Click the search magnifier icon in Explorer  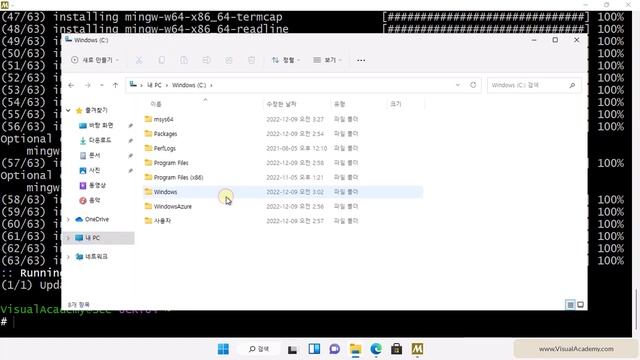pos(572,85)
